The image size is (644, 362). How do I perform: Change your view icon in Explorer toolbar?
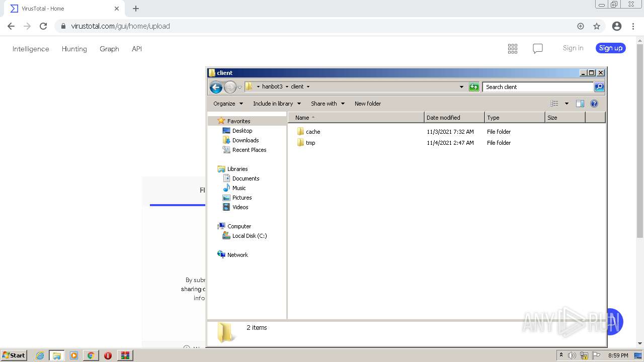pyautogui.click(x=554, y=104)
